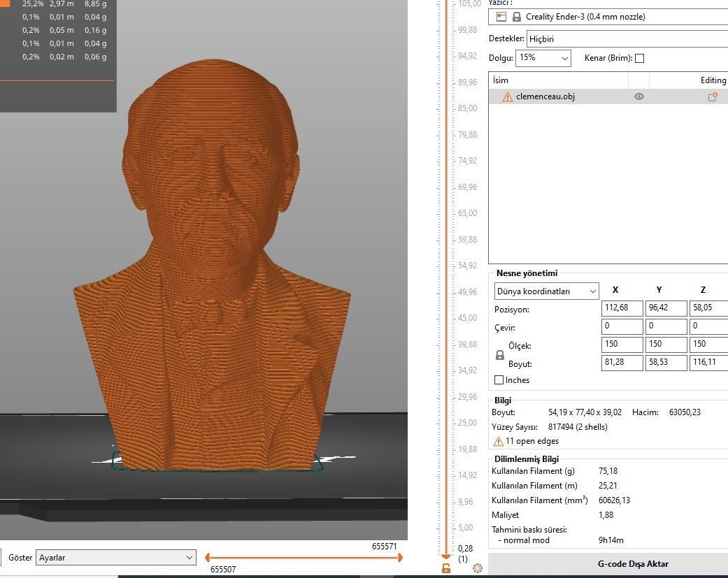
Task: Enable the Kenar (Brim) checkbox
Action: (x=639, y=58)
